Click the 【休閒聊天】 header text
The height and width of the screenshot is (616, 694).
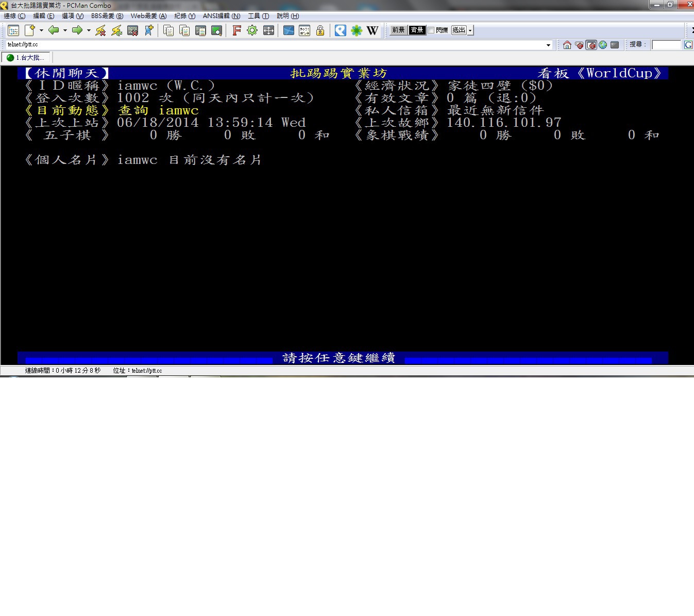(67, 73)
